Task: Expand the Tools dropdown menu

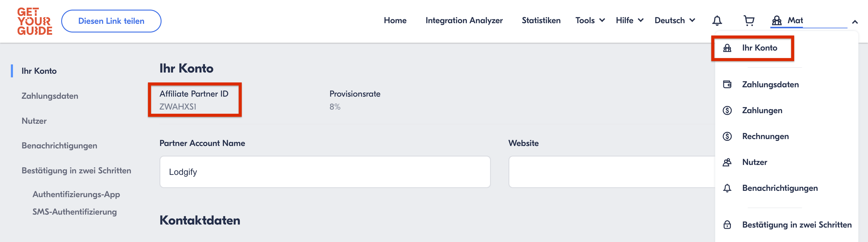Action: point(590,20)
